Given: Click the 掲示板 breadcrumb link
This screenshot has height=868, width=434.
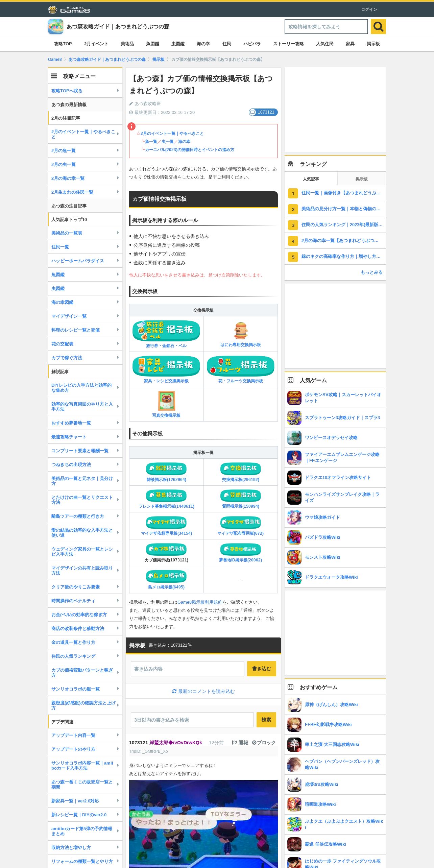Looking at the screenshot, I should [x=158, y=59].
